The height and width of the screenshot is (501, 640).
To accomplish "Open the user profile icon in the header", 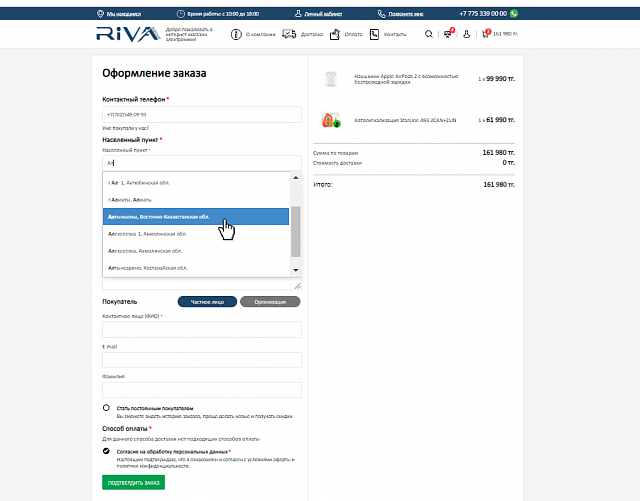I will (468, 34).
